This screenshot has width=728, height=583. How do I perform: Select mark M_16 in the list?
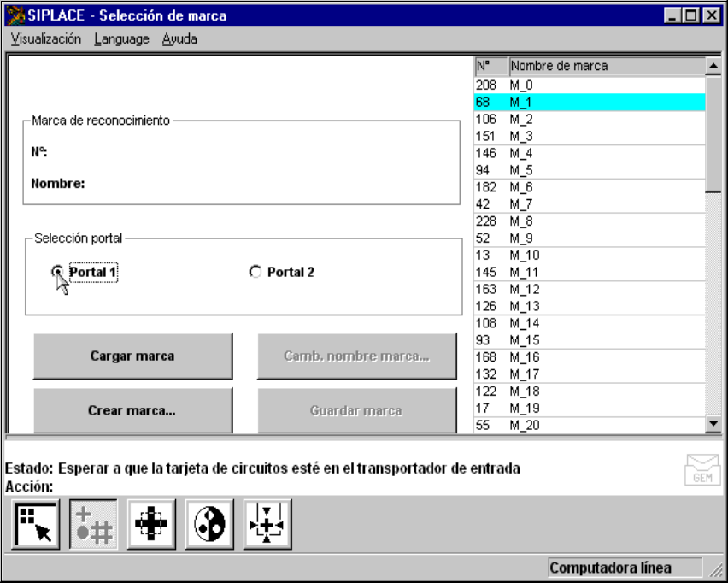click(590, 357)
